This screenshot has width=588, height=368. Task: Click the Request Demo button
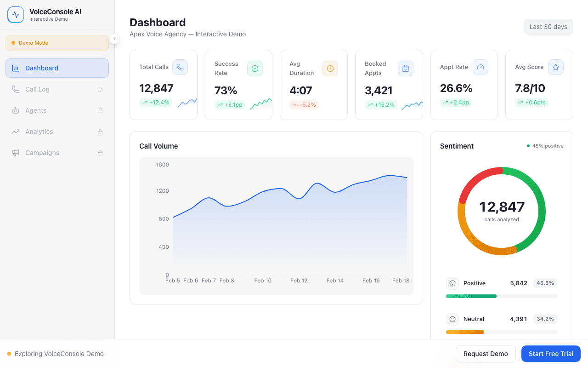(486, 354)
